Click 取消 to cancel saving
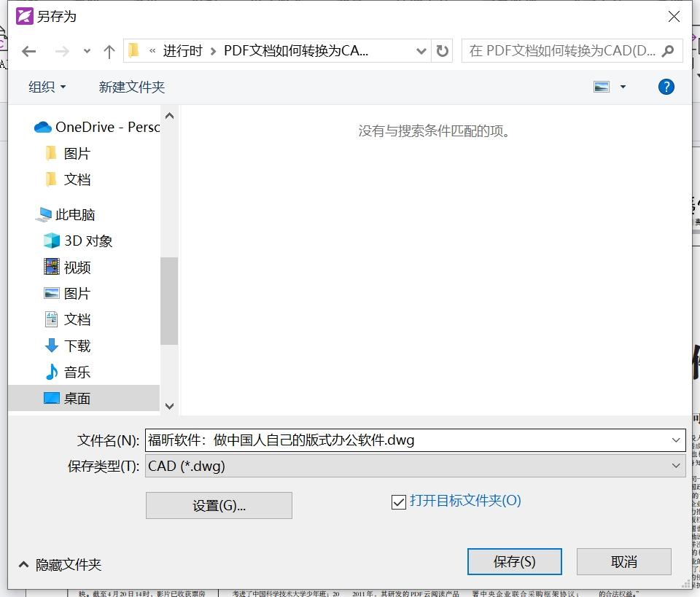The height and width of the screenshot is (597, 700). pyautogui.click(x=623, y=562)
